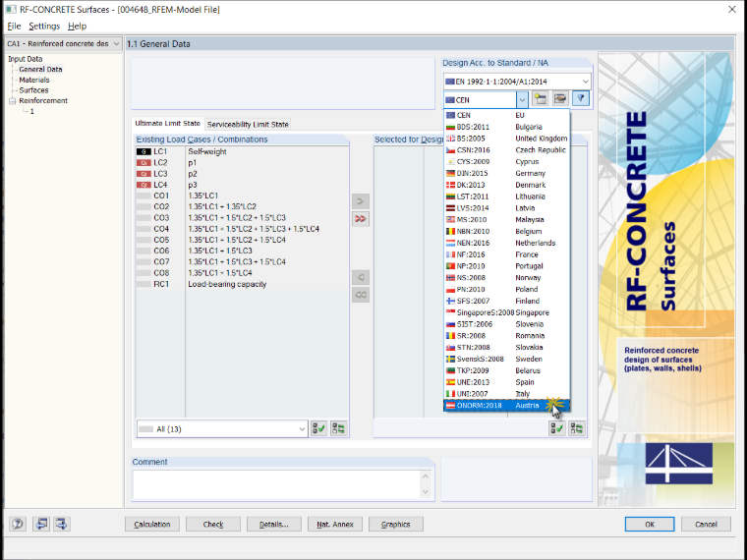Open the Settings menu
This screenshot has height=560, width=747.
(x=44, y=27)
